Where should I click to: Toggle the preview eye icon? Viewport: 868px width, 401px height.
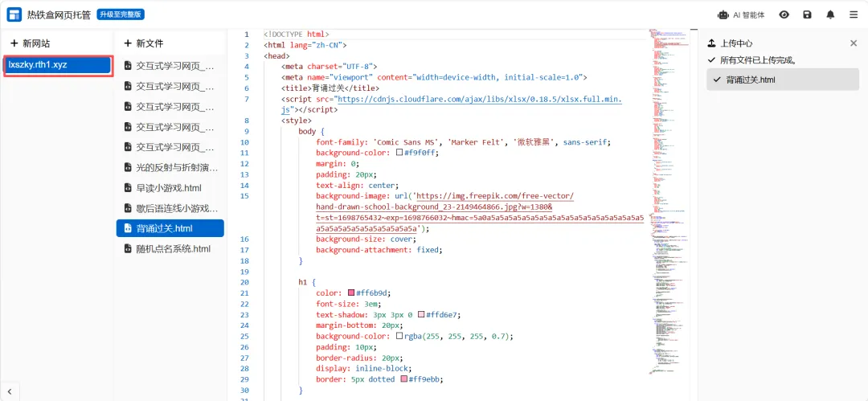[784, 15]
